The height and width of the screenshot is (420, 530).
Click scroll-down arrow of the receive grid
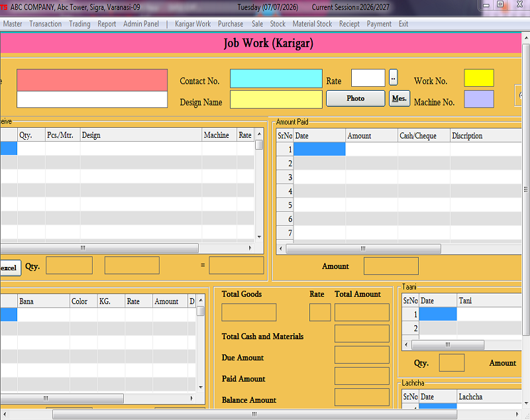(x=259, y=237)
